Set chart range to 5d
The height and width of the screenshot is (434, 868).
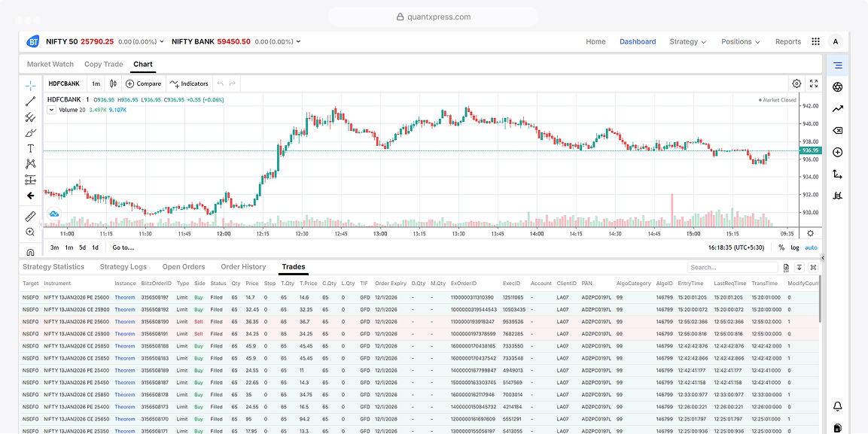83,247
